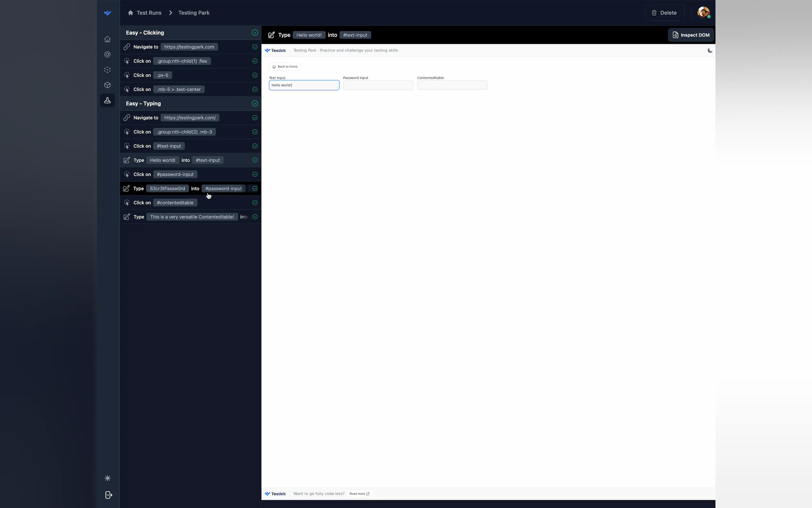Click the user avatar picture

(x=703, y=13)
